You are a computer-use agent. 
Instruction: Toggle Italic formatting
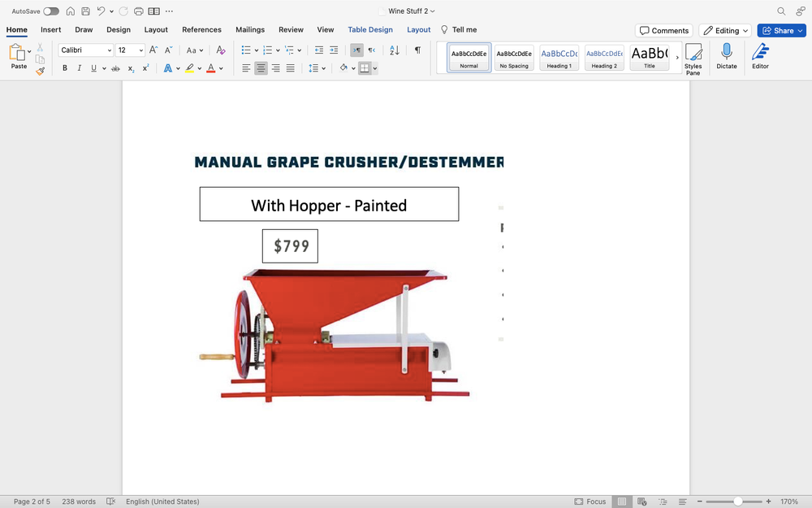(x=79, y=68)
